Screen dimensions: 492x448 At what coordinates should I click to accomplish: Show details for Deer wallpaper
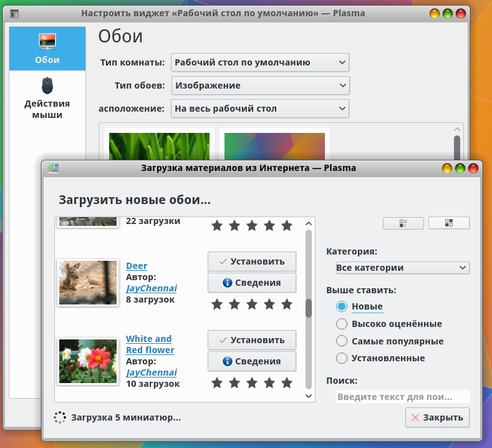(x=252, y=283)
